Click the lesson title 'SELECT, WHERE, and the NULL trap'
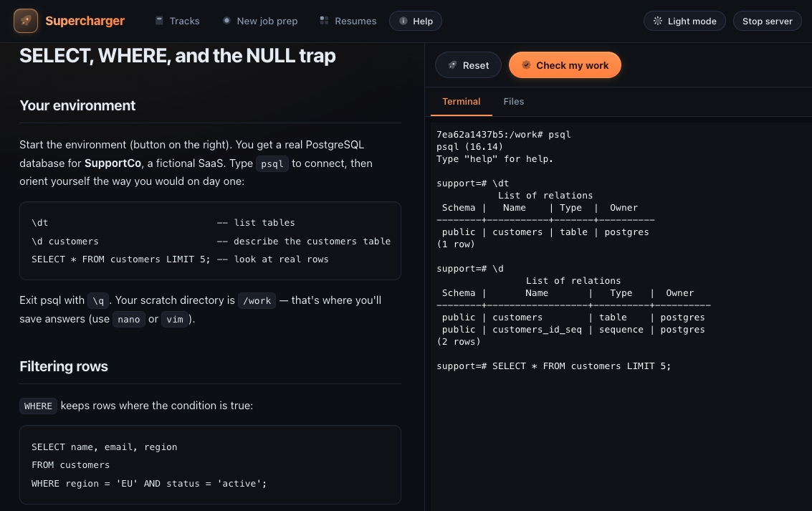The height and width of the screenshot is (511, 812). pyautogui.click(x=178, y=55)
